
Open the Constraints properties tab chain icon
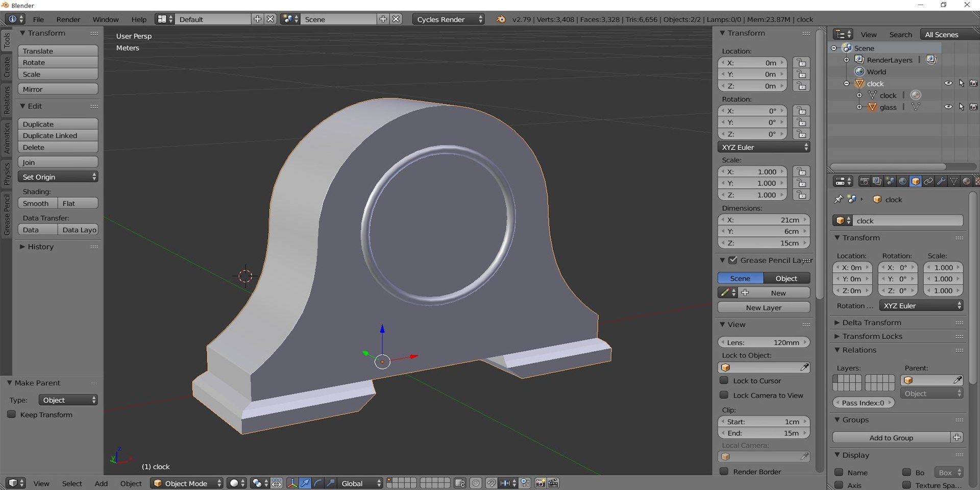(x=928, y=181)
